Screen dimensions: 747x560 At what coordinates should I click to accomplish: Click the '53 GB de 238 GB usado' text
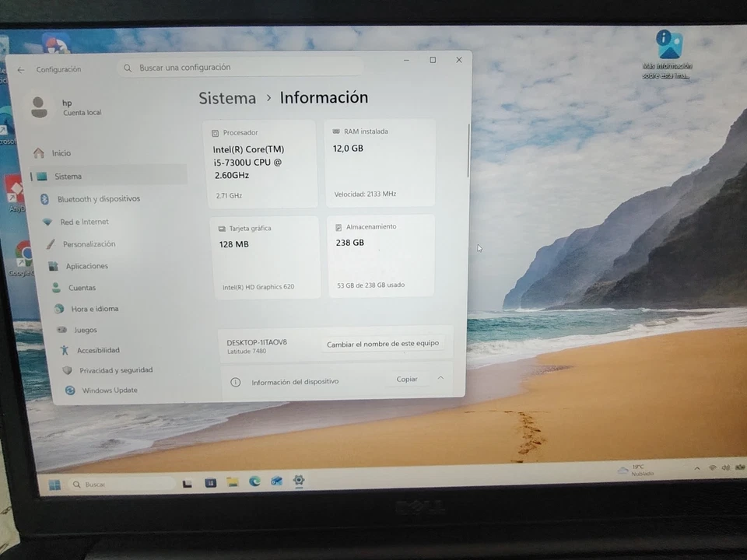[370, 285]
